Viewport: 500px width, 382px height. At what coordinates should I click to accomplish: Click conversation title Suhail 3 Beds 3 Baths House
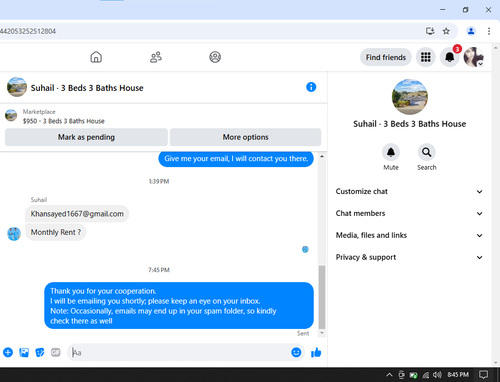pos(87,88)
